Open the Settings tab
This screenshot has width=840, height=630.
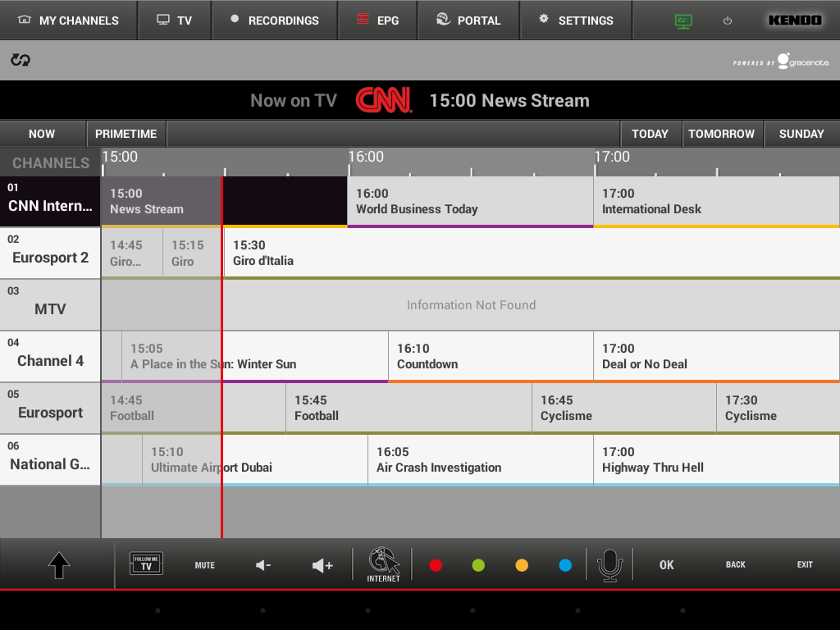click(577, 21)
